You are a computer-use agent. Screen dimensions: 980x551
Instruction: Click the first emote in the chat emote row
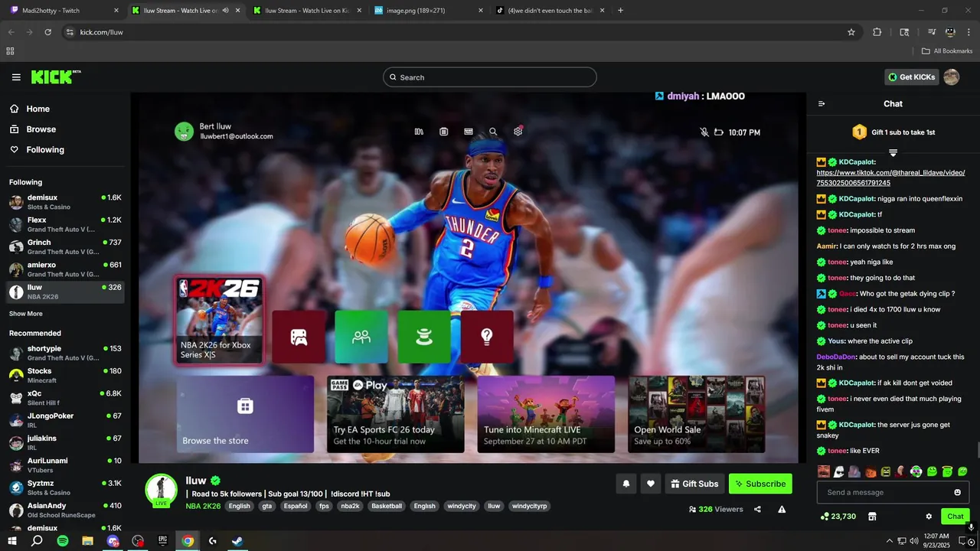point(824,471)
